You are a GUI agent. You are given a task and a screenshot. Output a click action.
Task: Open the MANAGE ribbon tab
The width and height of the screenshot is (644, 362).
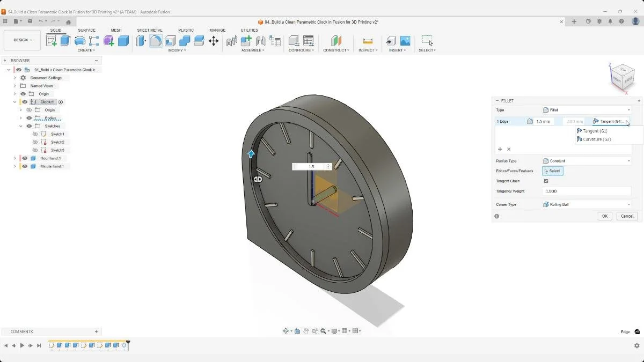point(217,31)
